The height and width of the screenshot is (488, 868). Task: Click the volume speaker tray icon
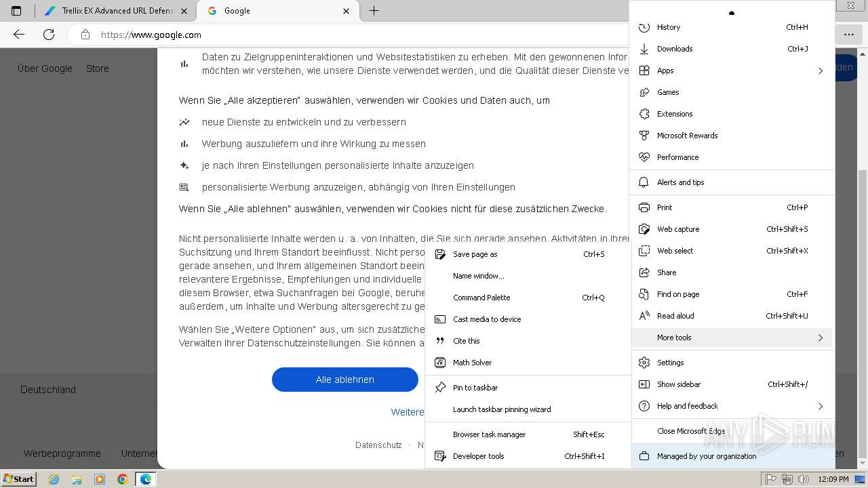click(804, 479)
